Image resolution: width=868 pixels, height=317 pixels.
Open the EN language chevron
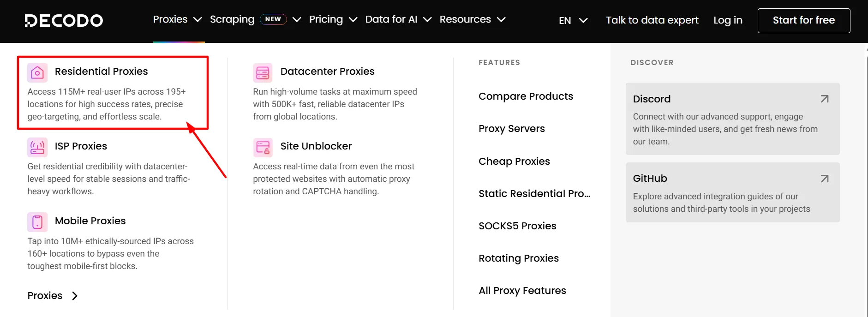tap(583, 20)
